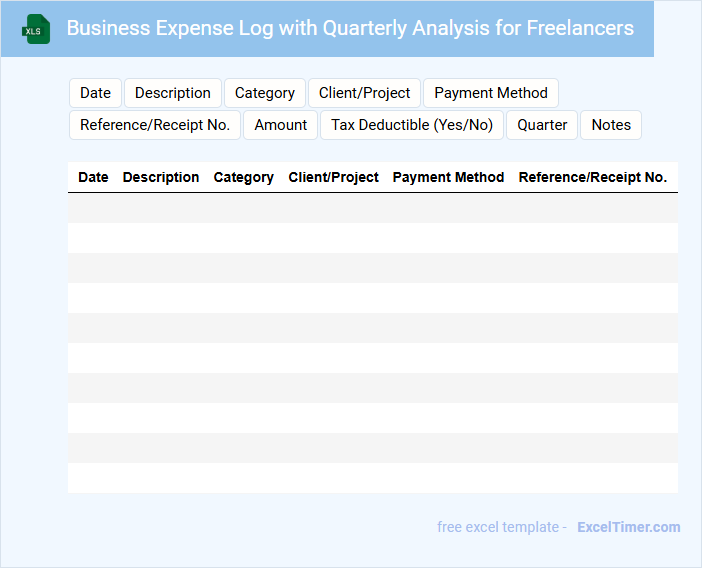
Task: Select the Date tag chip
Action: pyautogui.click(x=95, y=93)
